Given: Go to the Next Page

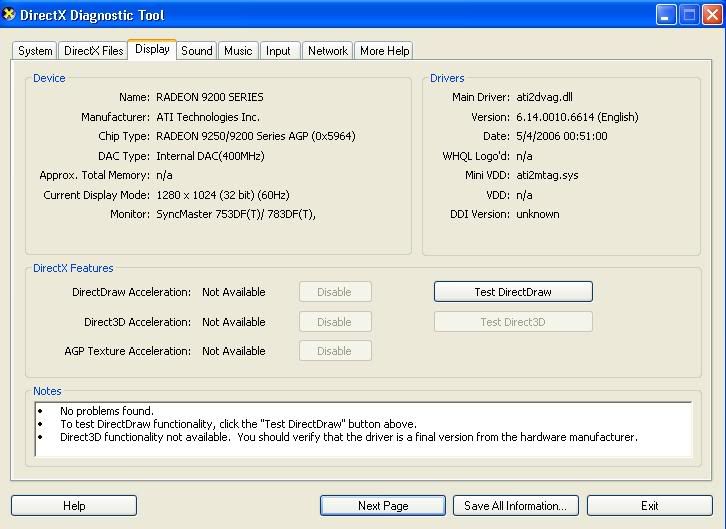Looking at the screenshot, I should coord(383,505).
